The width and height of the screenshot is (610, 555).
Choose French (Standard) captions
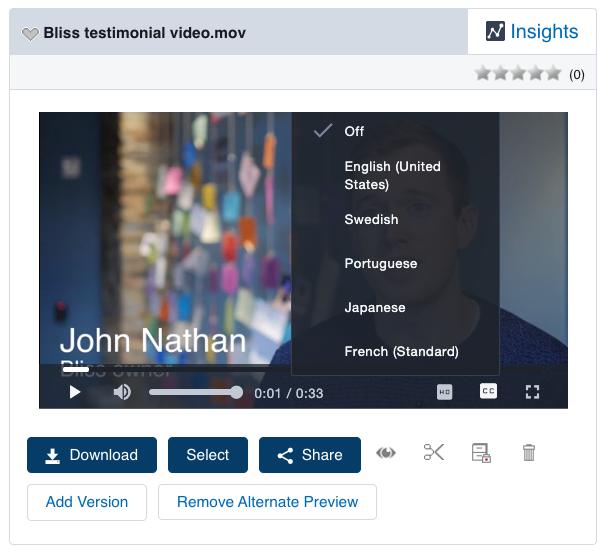tap(395, 352)
